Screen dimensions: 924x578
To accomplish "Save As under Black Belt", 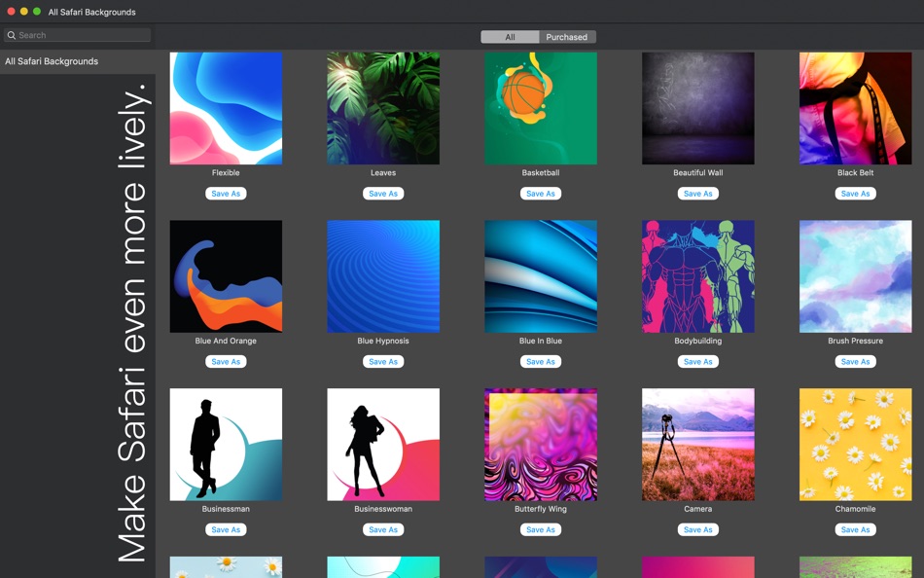I will (x=855, y=194).
